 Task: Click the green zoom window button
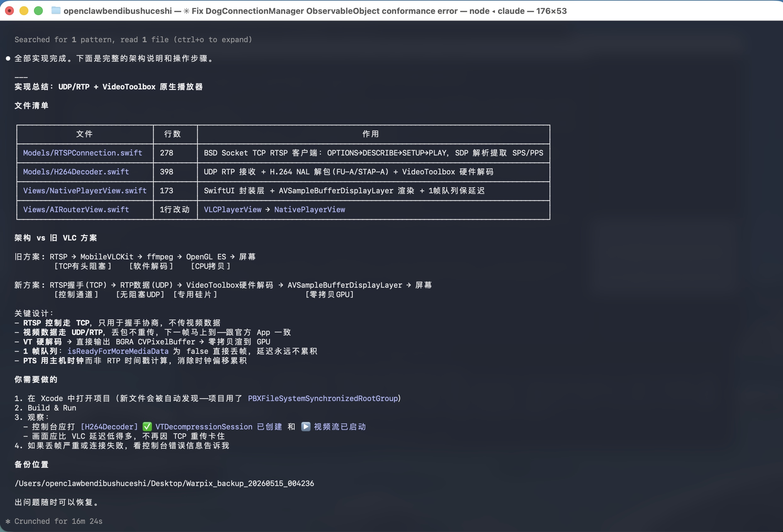(x=38, y=11)
